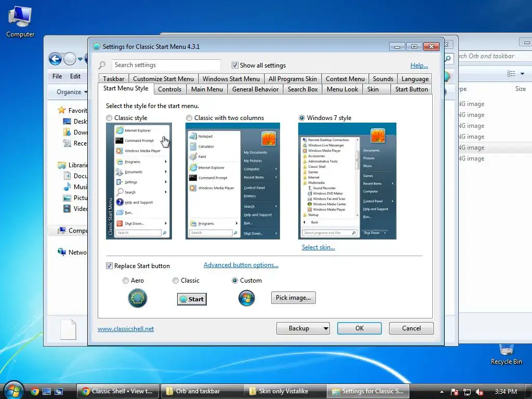Screen dimensions: 532x399
Task: Click the Classic with two columns preview thumbnail
Action: [232, 181]
